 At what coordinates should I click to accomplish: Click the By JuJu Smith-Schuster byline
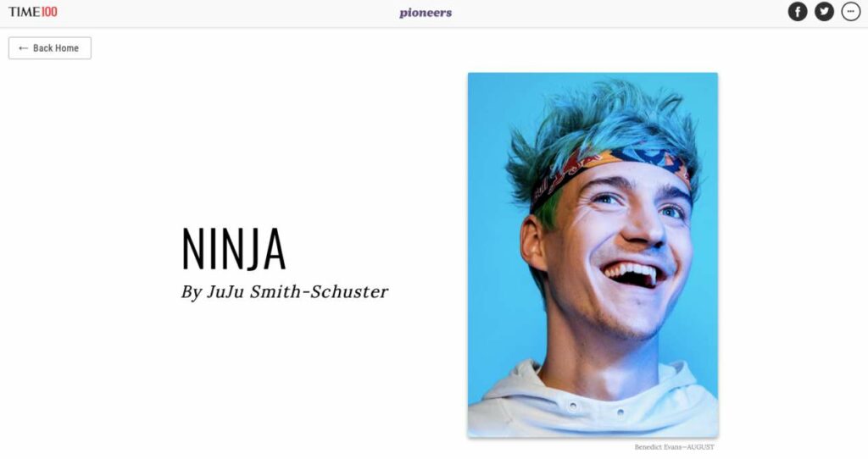[285, 292]
